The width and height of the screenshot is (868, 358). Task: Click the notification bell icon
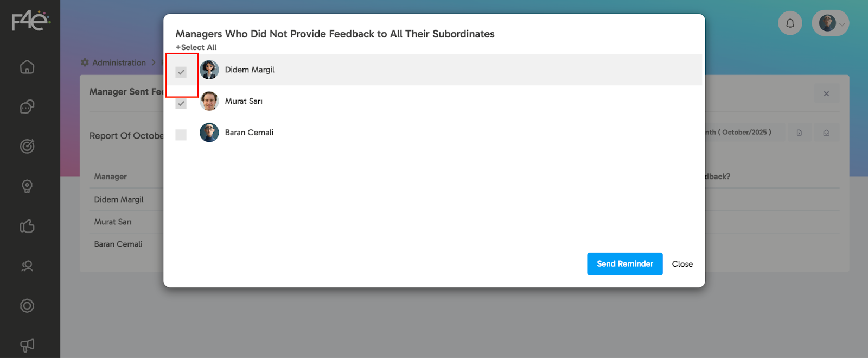[x=790, y=23]
